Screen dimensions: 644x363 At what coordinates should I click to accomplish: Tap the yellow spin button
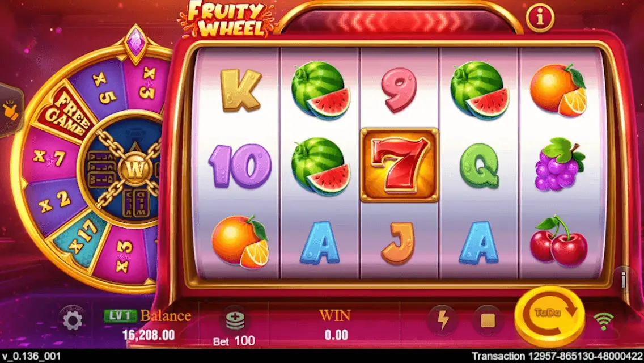click(x=549, y=316)
